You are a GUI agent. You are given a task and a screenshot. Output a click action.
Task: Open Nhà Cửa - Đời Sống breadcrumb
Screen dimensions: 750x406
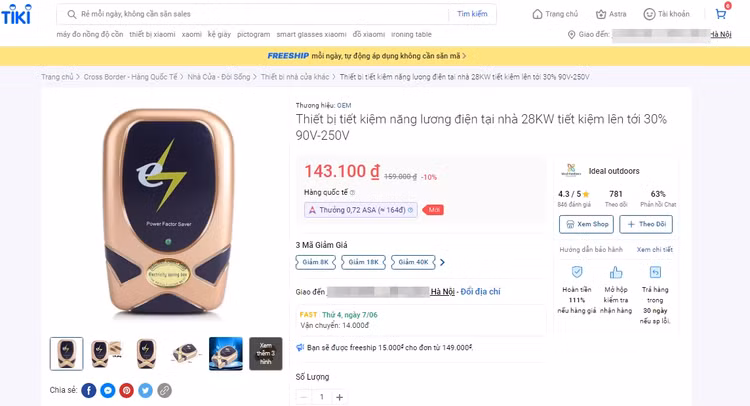click(219, 77)
